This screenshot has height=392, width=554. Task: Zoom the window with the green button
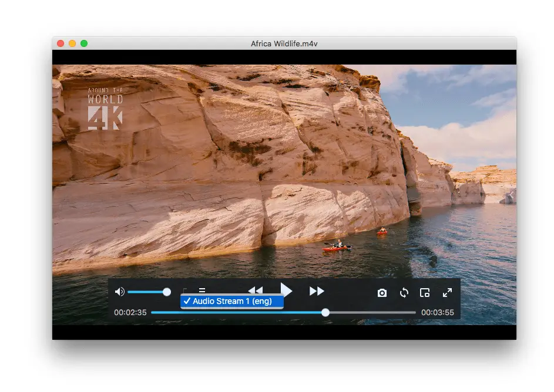pyautogui.click(x=84, y=43)
